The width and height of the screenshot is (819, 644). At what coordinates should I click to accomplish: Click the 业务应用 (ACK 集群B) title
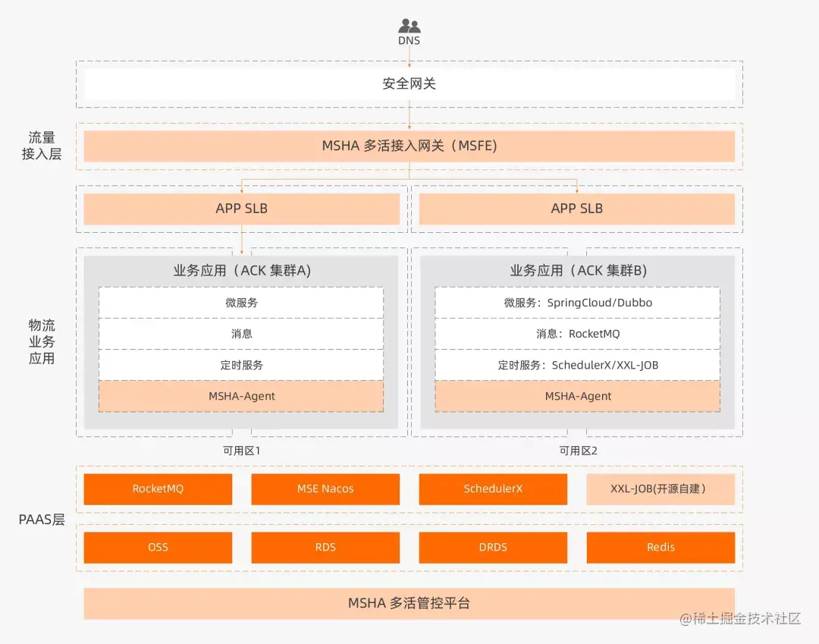coord(578,271)
